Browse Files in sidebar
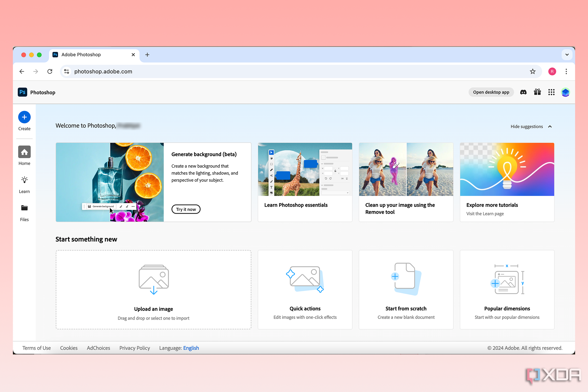Screen dimensions: 588x392 (25, 212)
